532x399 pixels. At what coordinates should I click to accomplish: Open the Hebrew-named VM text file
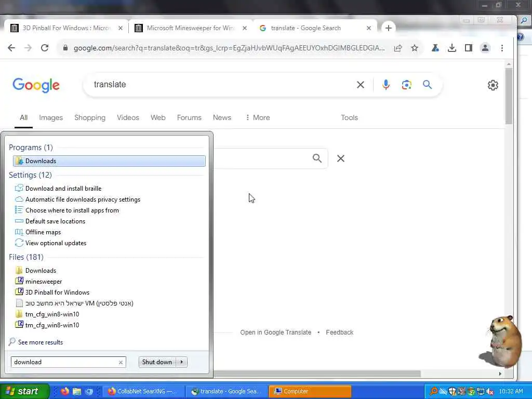[79, 303]
